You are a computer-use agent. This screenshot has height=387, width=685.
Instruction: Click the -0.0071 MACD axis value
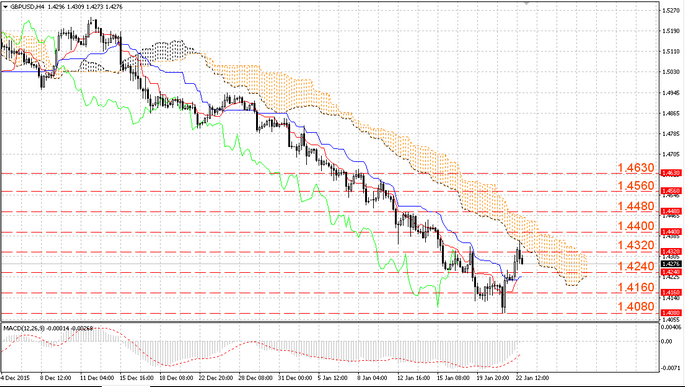point(671,368)
